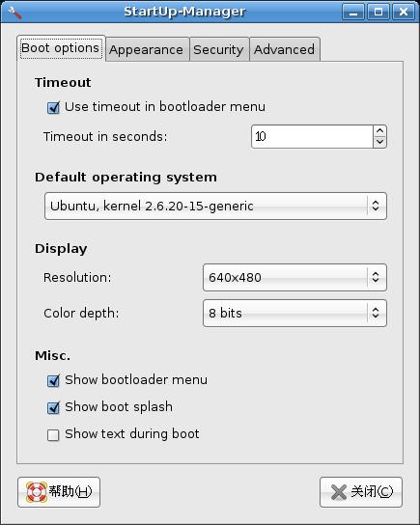Open the Advanced tab
This screenshot has width=420, height=525.
click(285, 49)
